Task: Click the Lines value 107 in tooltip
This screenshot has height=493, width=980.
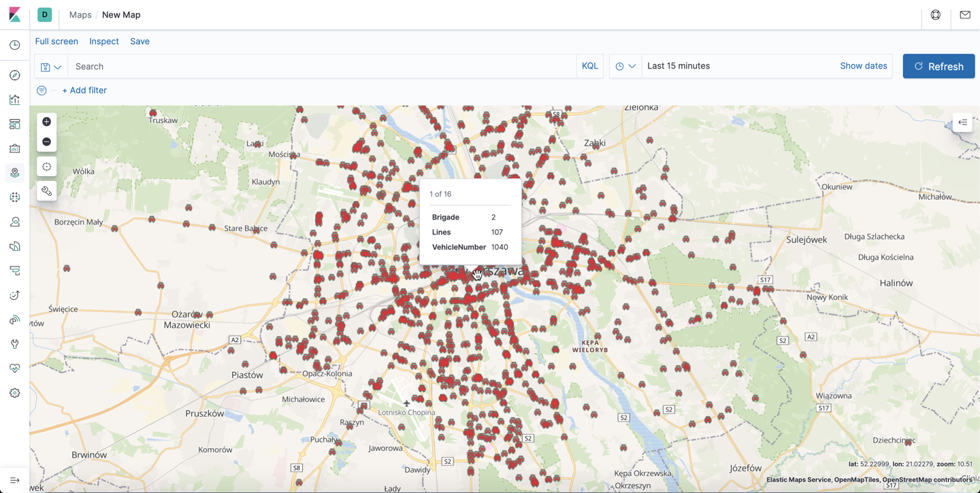Action: (x=497, y=232)
